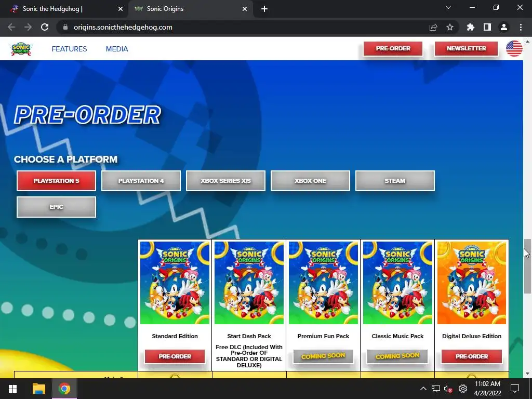Reload the page with refresh icon
Image resolution: width=532 pixels, height=399 pixels.
pyautogui.click(x=45, y=27)
